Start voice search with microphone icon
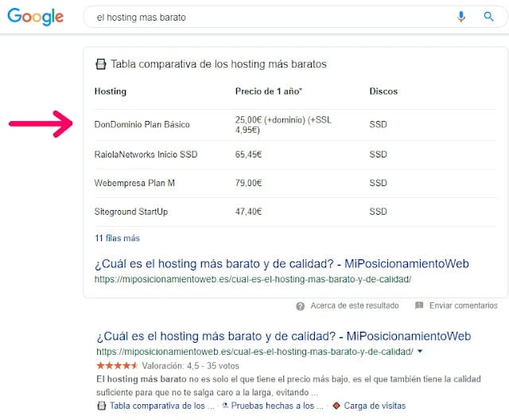 click(x=461, y=17)
